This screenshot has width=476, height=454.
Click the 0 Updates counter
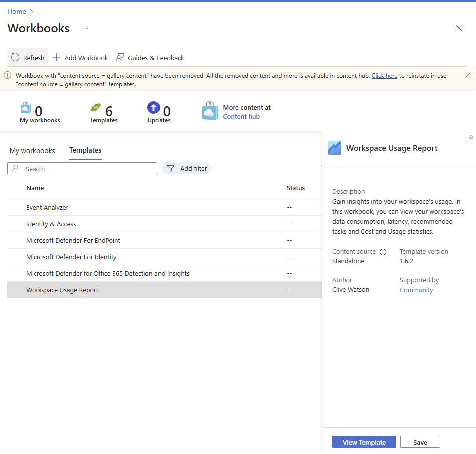point(167,111)
